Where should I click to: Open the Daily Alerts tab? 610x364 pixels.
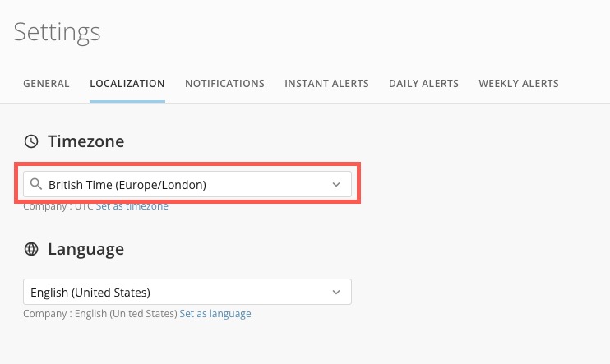pyautogui.click(x=423, y=84)
